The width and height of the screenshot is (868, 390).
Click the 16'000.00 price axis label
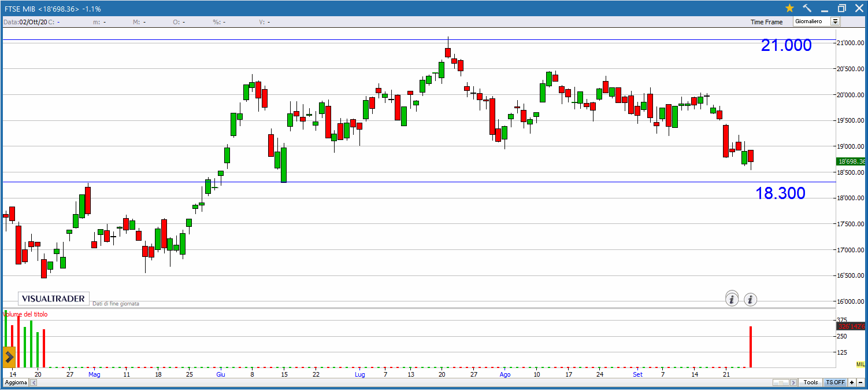pyautogui.click(x=851, y=301)
